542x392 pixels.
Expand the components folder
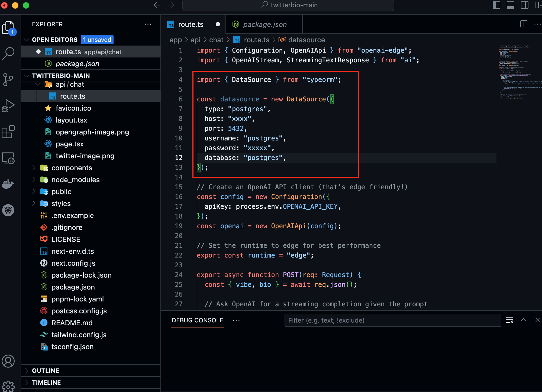coord(34,168)
